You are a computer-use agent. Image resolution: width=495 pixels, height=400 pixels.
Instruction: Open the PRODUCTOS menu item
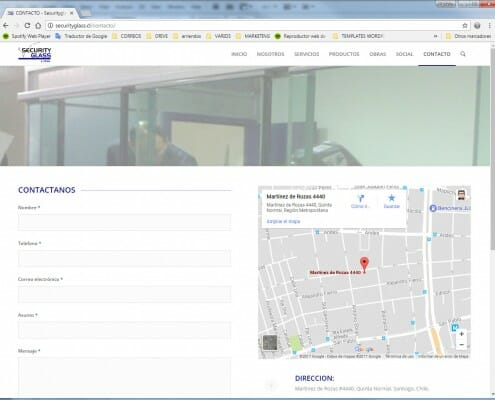(x=344, y=54)
